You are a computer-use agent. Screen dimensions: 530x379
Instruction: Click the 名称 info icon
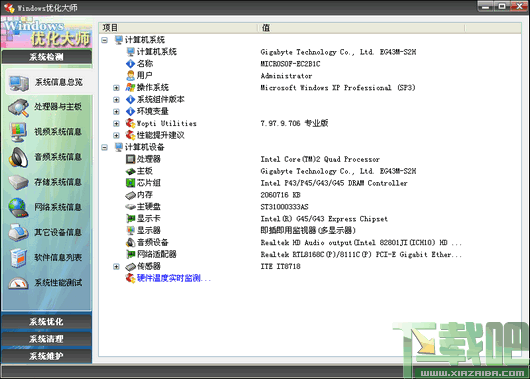click(130, 64)
